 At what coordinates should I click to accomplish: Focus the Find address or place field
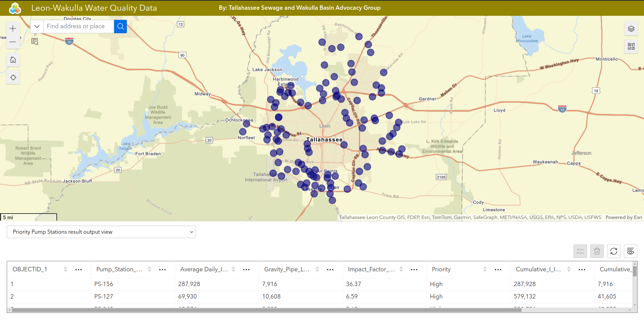(79, 26)
